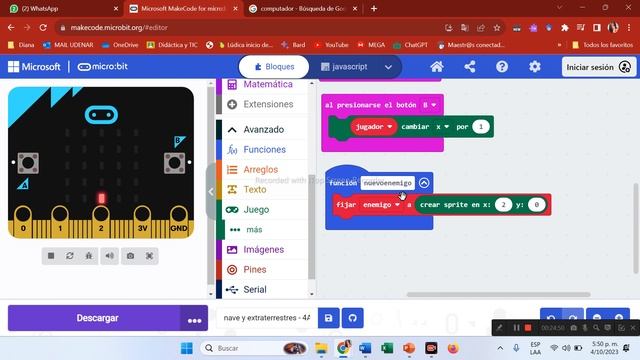Open Arreglos block category
Screen dimensions: 640x360
pyautogui.click(x=265, y=170)
